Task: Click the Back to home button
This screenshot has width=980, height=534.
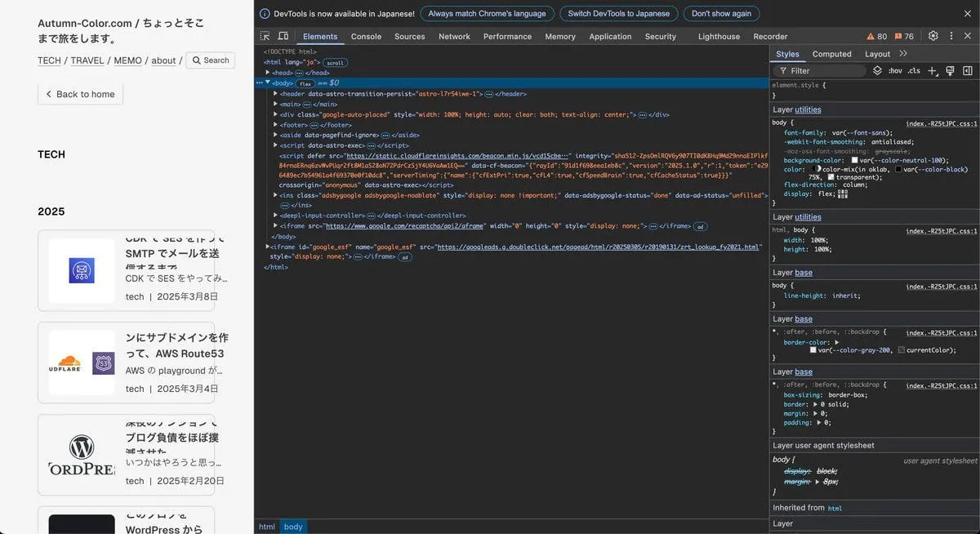Action: pos(80,94)
